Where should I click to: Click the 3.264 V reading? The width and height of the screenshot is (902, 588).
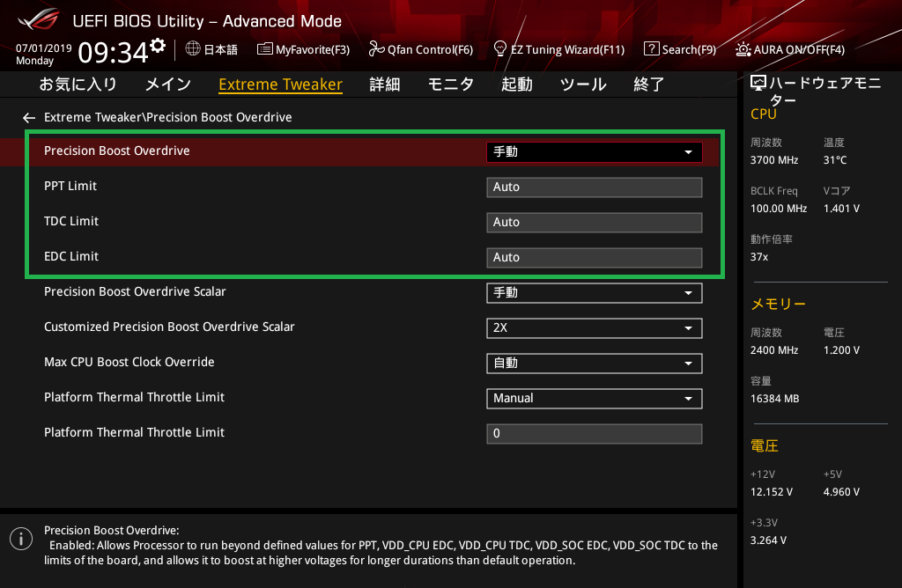pos(768,540)
